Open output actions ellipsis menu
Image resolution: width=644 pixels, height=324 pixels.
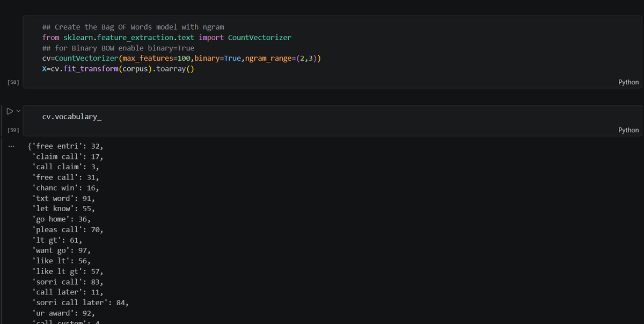[x=11, y=147]
